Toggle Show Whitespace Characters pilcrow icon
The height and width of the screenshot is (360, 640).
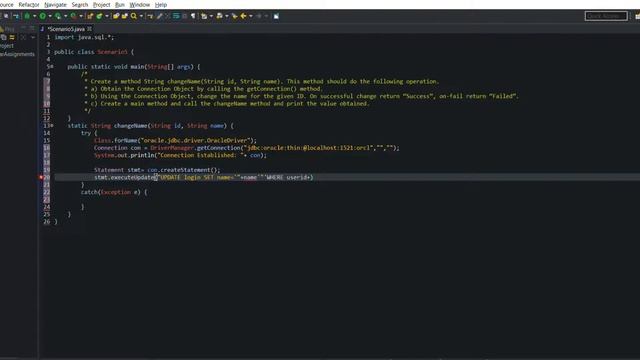[193, 16]
